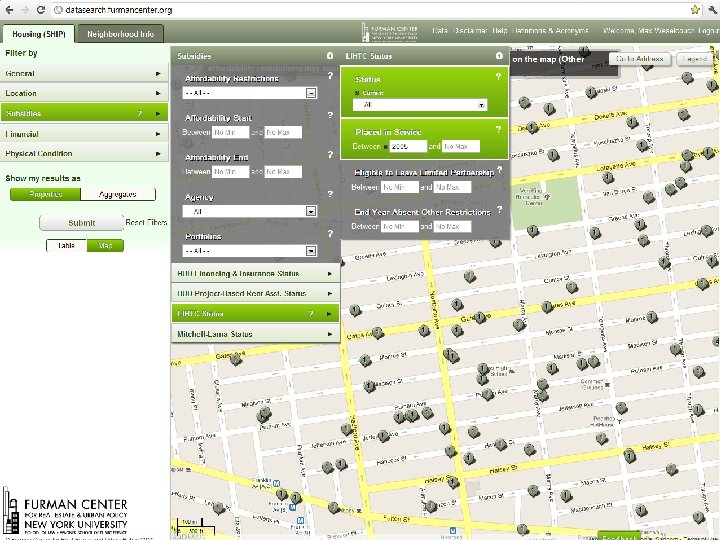Image resolution: width=720 pixels, height=540 pixels.
Task: Click the Affordability Start minimum field
Action: click(231, 132)
